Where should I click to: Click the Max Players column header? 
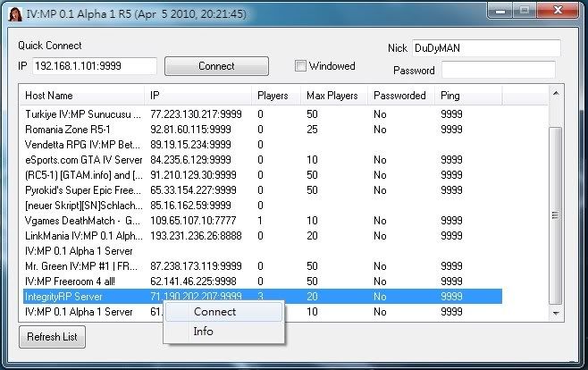(x=332, y=96)
